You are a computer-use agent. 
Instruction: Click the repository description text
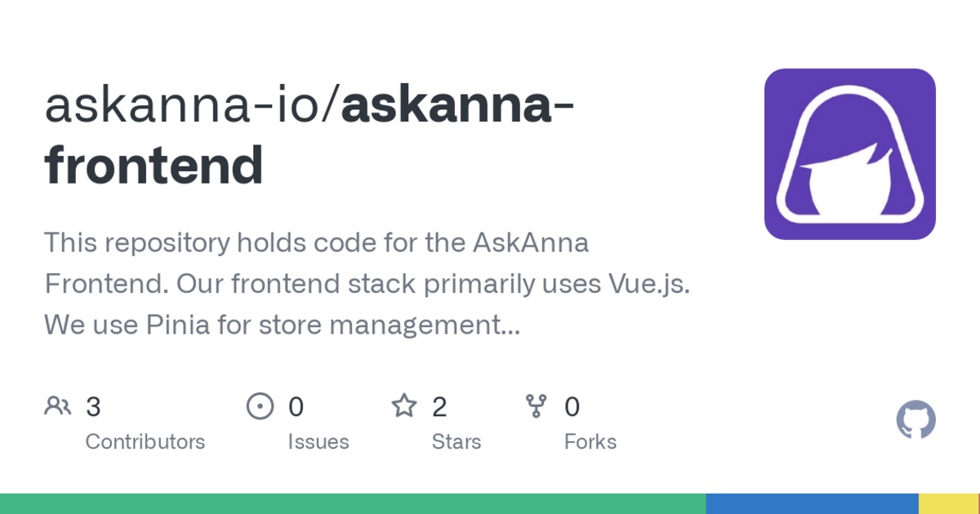(367, 284)
